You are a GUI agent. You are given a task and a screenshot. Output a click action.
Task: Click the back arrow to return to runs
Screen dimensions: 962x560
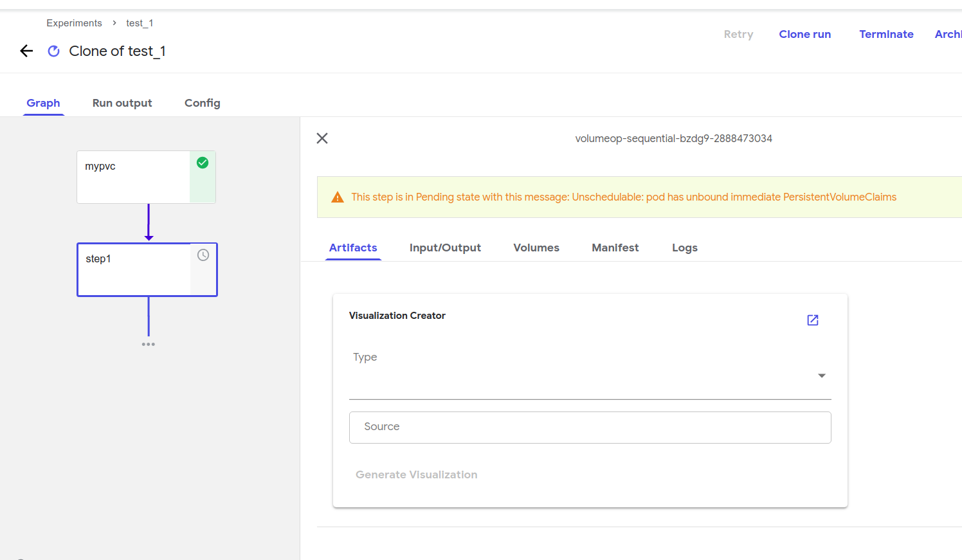click(x=26, y=51)
